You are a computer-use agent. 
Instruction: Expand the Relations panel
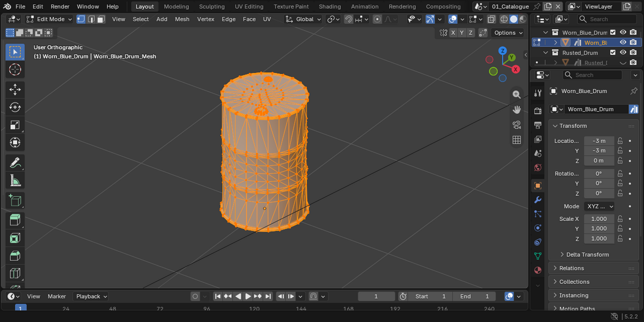point(594,268)
